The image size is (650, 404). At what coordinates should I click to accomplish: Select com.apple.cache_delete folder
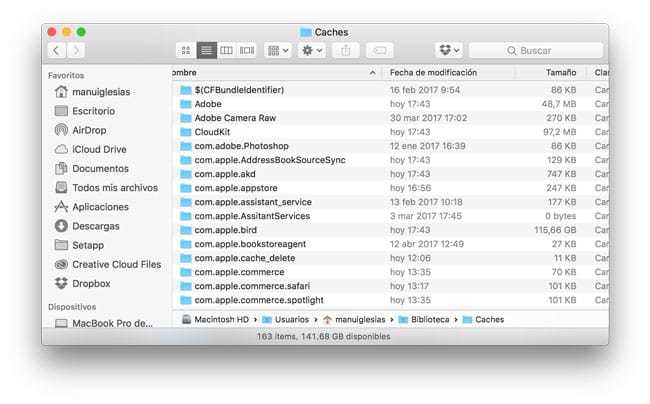245,258
